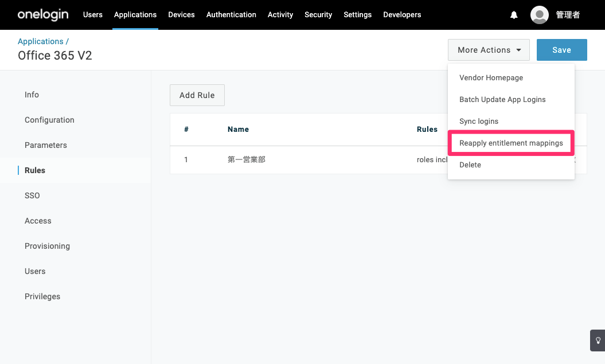Open the administrator profile avatar

point(540,15)
